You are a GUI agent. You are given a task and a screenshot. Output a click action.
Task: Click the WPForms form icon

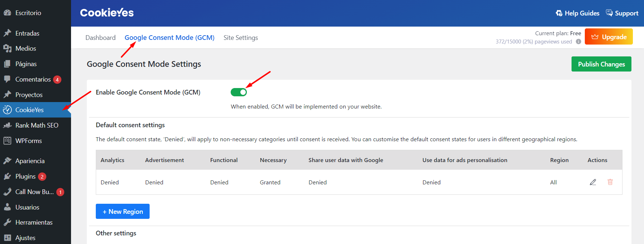[7, 141]
